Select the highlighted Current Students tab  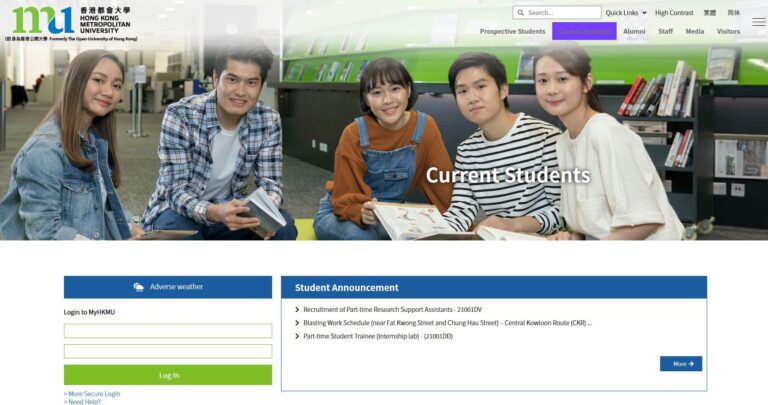584,31
